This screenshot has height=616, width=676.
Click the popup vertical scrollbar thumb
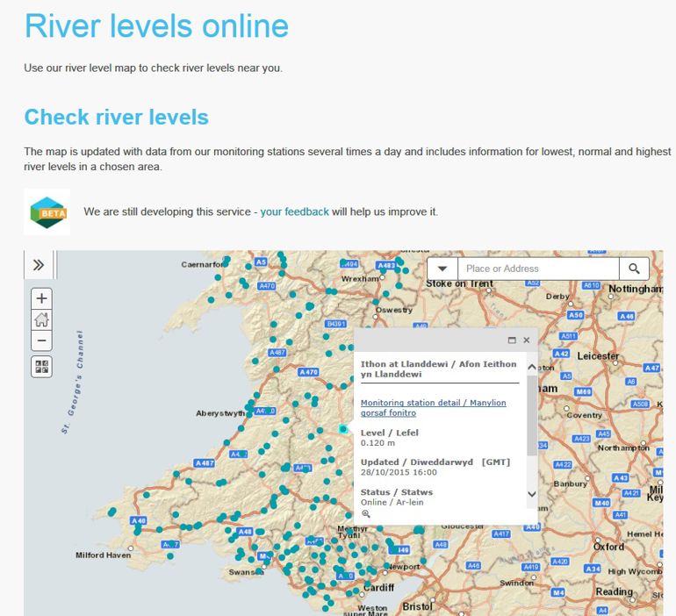(x=532, y=415)
